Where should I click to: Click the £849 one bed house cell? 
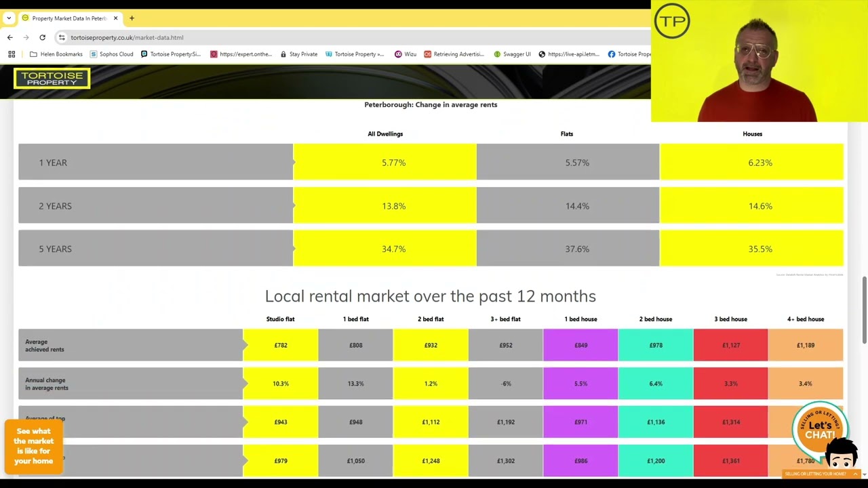point(580,346)
